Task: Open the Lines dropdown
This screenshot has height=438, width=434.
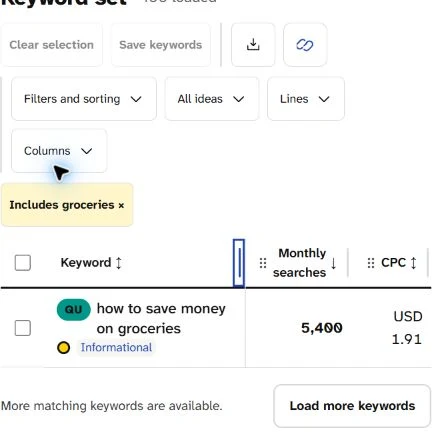Action: (306, 99)
